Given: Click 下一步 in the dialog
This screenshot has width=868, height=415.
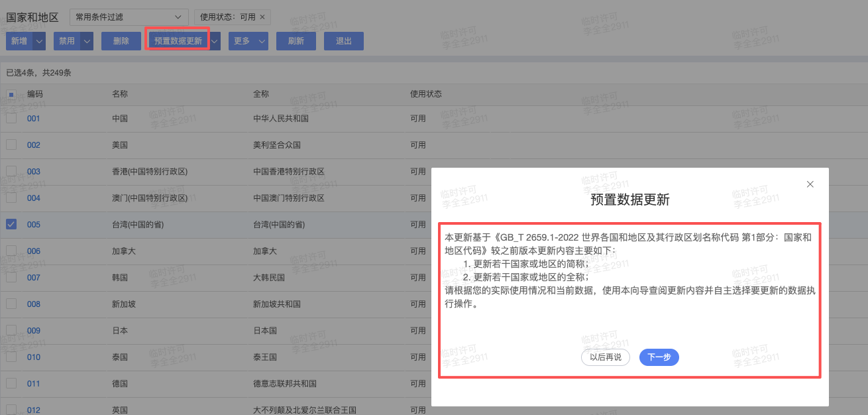Looking at the screenshot, I should (x=659, y=357).
